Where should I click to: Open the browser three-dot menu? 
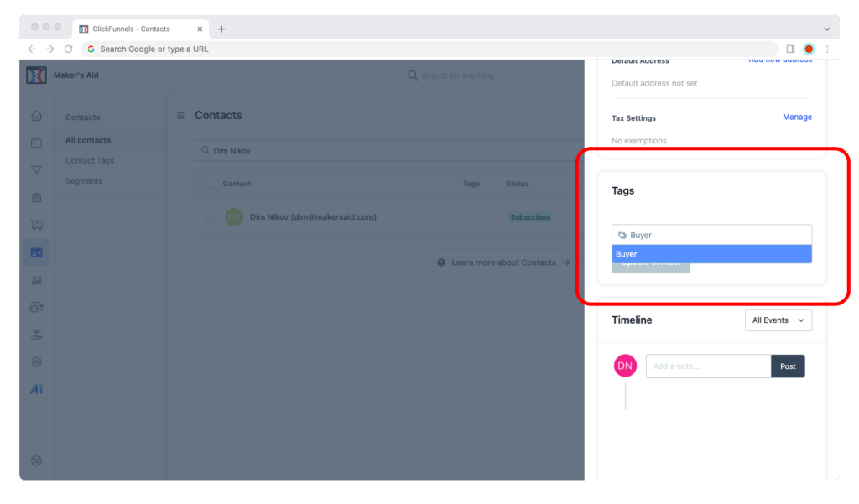[x=827, y=49]
